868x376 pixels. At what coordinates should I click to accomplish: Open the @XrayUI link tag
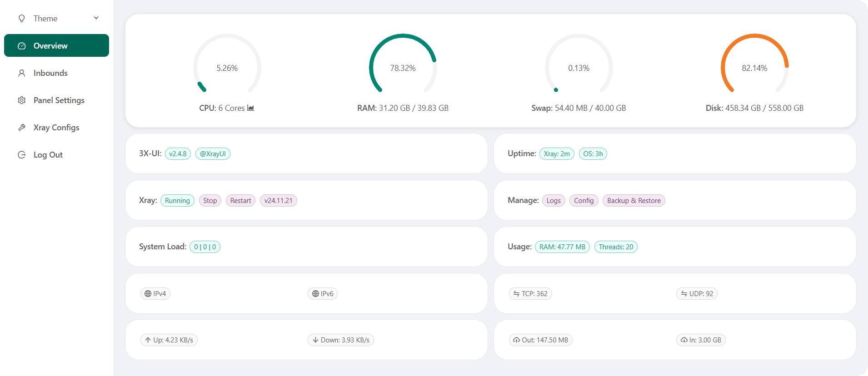tap(213, 154)
